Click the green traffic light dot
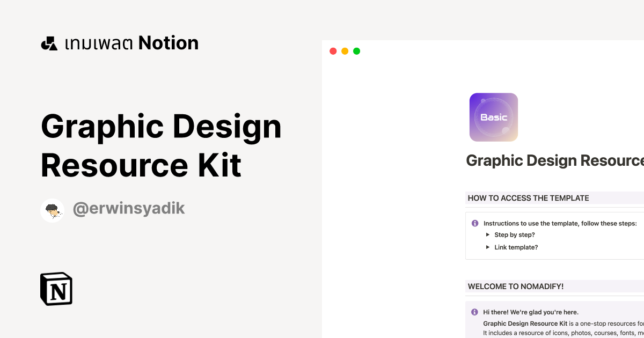644x338 pixels. (356, 50)
